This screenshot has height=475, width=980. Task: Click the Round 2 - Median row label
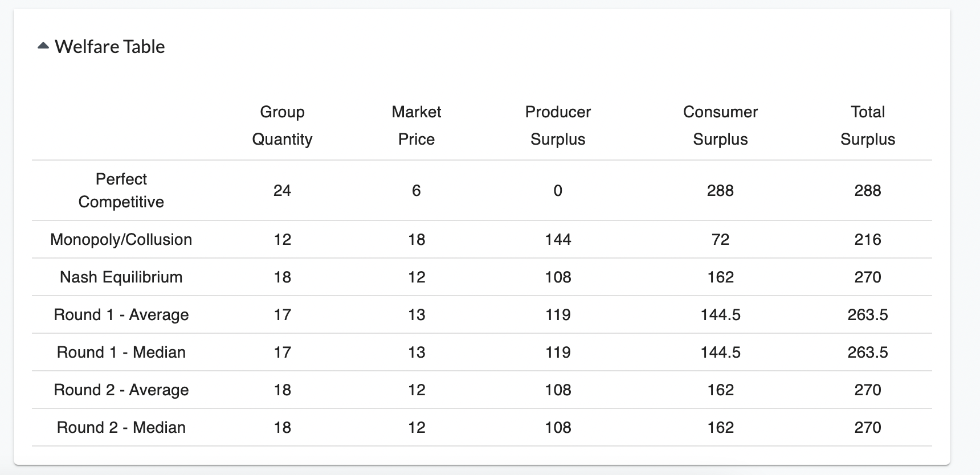(121, 427)
